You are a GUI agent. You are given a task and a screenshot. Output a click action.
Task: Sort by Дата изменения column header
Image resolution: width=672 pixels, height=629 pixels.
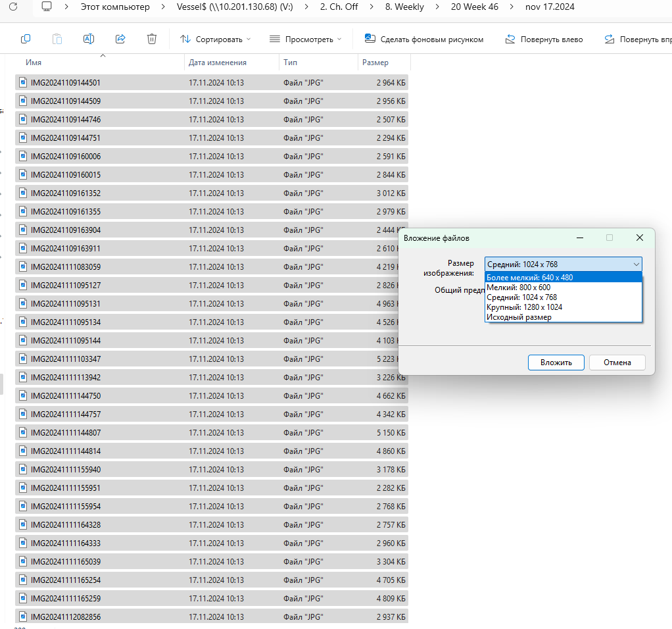tap(217, 62)
